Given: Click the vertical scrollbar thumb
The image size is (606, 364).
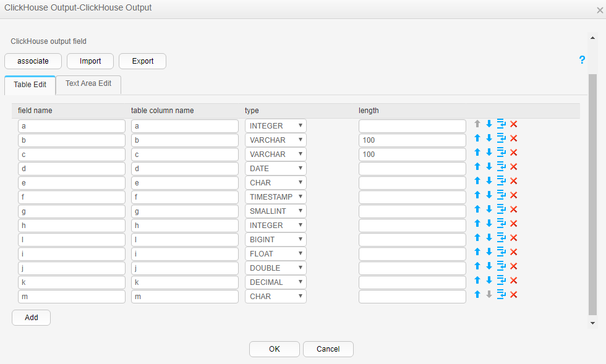Looking at the screenshot, I should point(592,195).
